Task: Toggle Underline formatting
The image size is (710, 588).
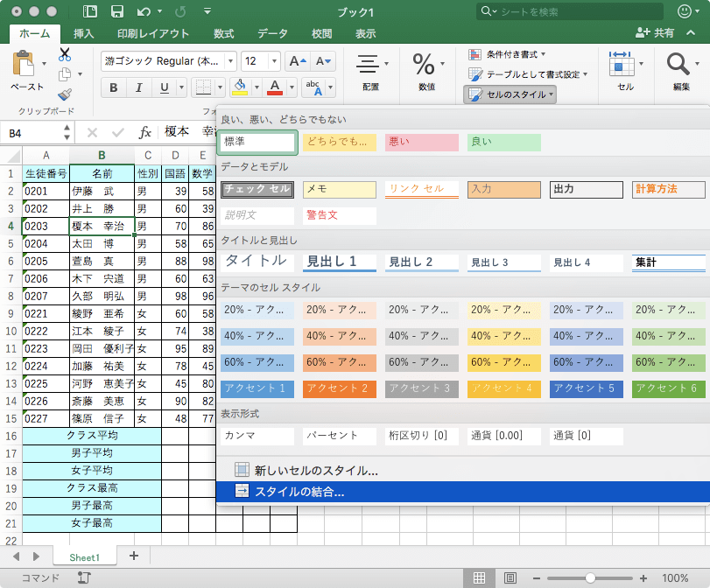Action: pos(165,87)
